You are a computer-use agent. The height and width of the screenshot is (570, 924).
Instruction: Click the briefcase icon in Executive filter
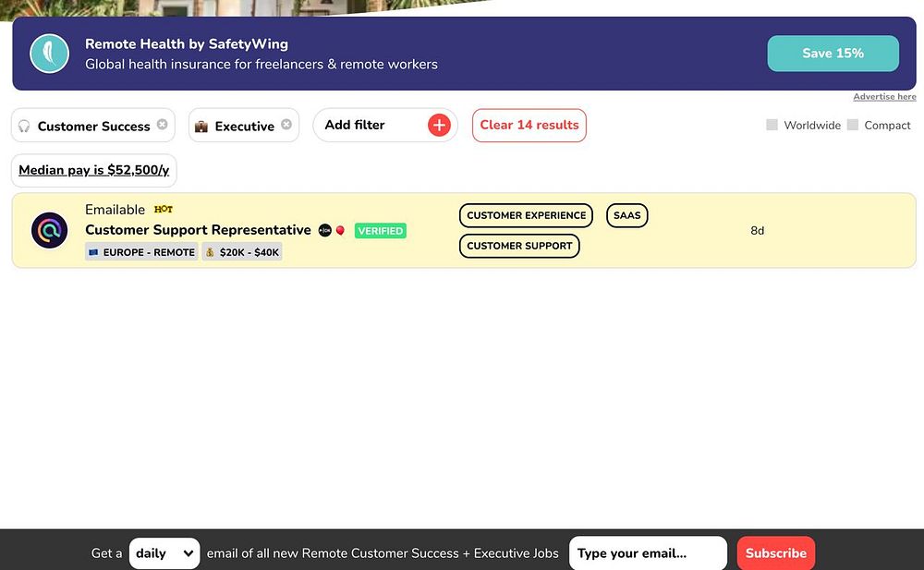point(201,127)
